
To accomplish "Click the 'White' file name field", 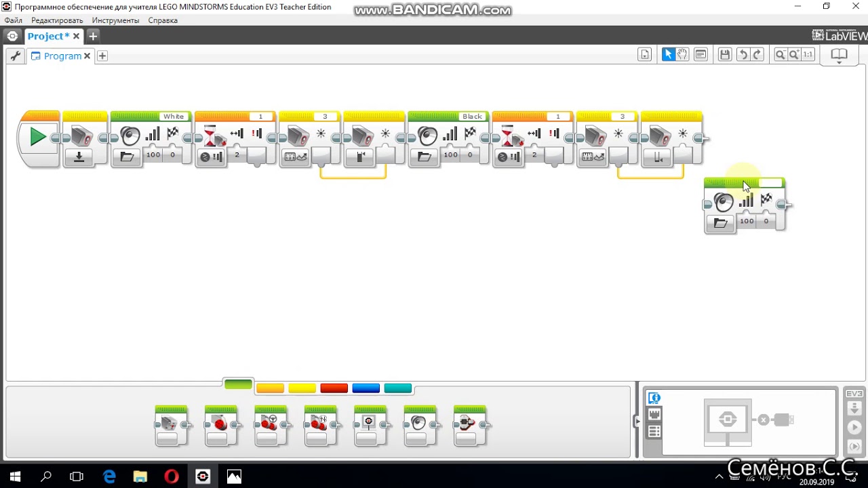I will (174, 117).
